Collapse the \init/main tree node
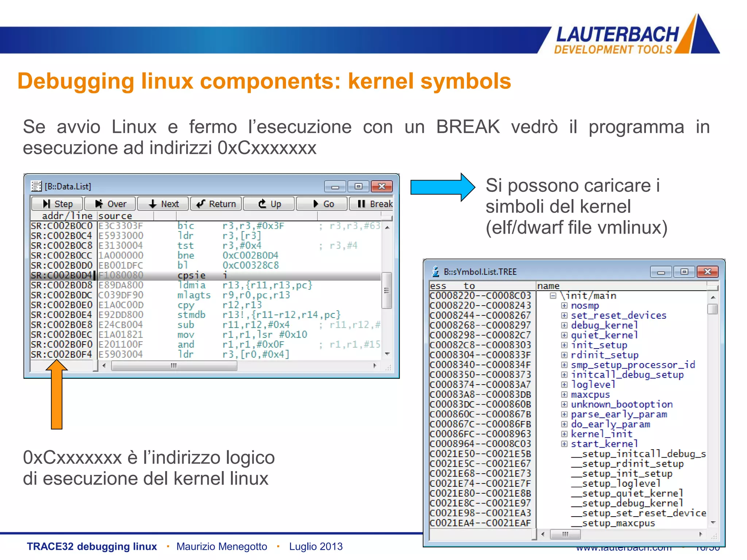This screenshot has height=560, width=747. [x=553, y=296]
